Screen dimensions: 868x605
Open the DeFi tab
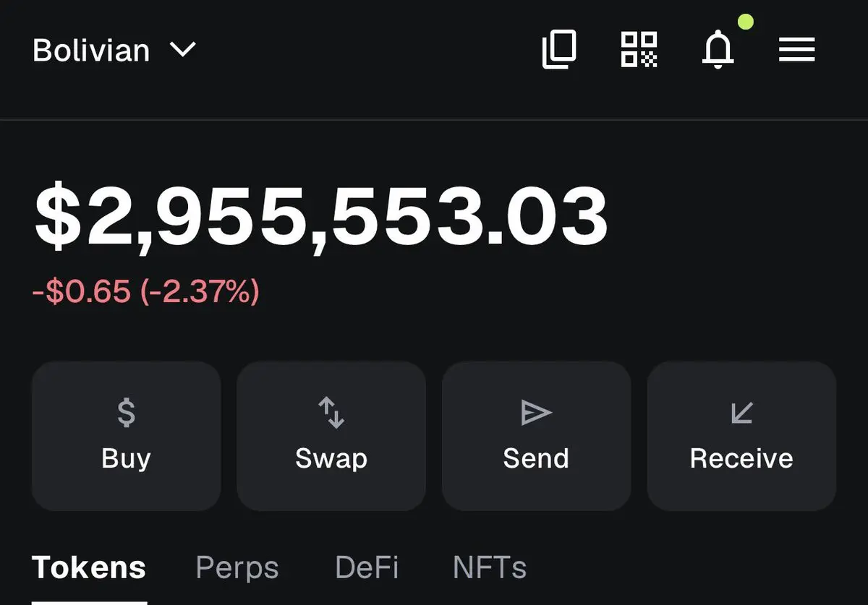367,568
